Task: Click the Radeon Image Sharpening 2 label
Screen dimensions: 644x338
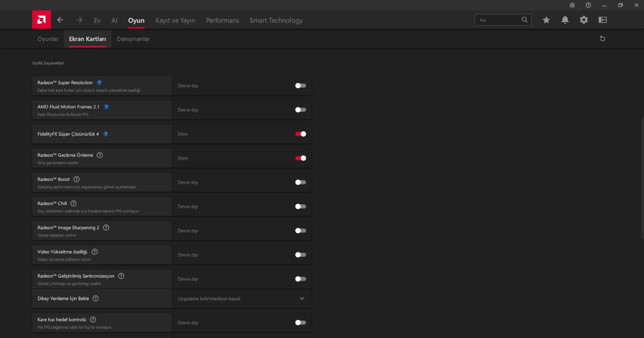Action: pos(68,228)
